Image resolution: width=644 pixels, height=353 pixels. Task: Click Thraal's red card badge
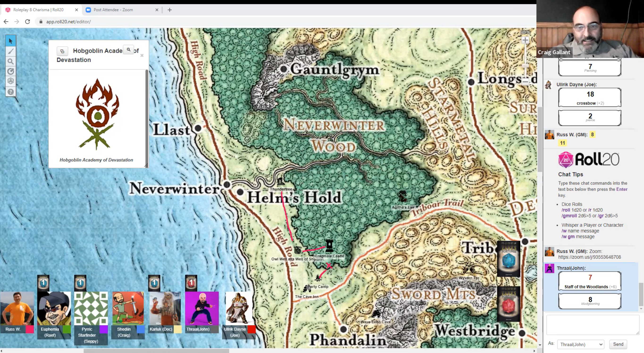tap(191, 283)
